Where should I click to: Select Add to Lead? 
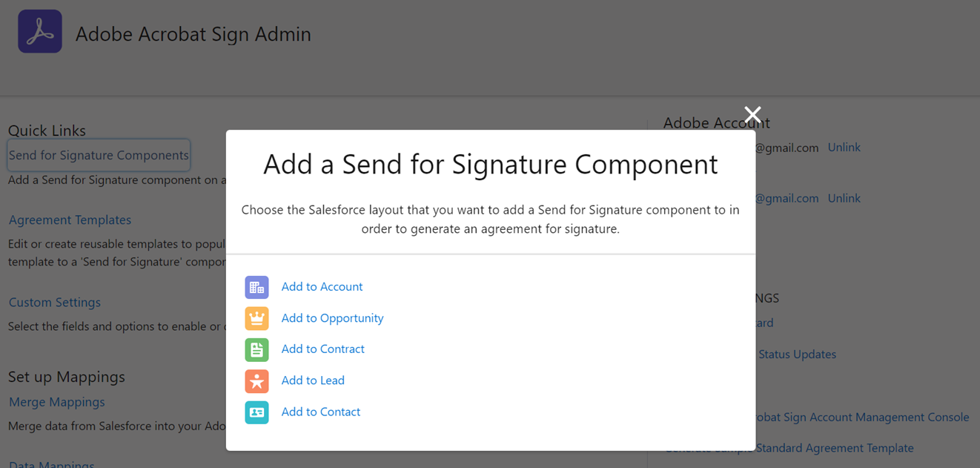pos(313,380)
